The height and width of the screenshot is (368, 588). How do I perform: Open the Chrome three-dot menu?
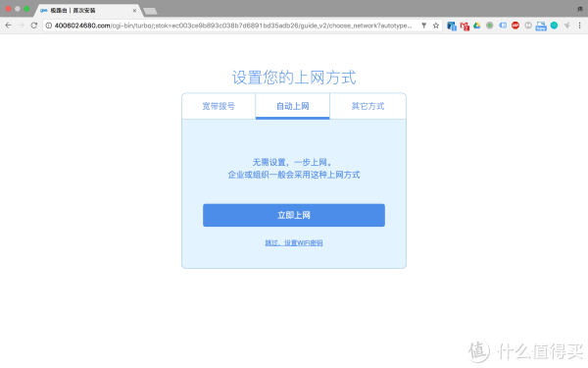(579, 26)
